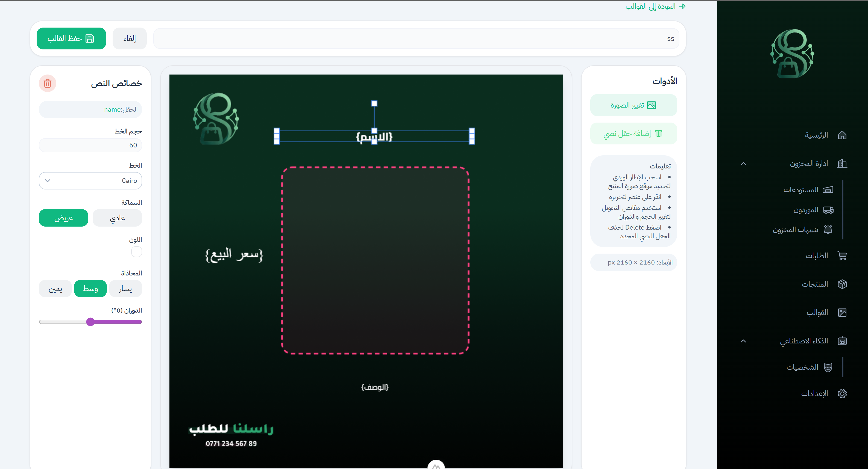This screenshot has height=469, width=868.
Task: Open الرئيسية via the home icon
Action: click(843, 135)
